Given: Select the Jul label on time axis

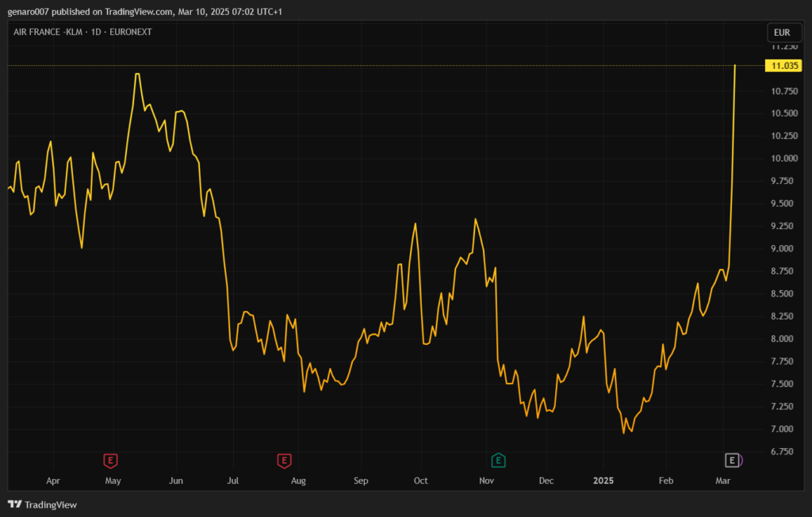Looking at the screenshot, I should tap(233, 481).
